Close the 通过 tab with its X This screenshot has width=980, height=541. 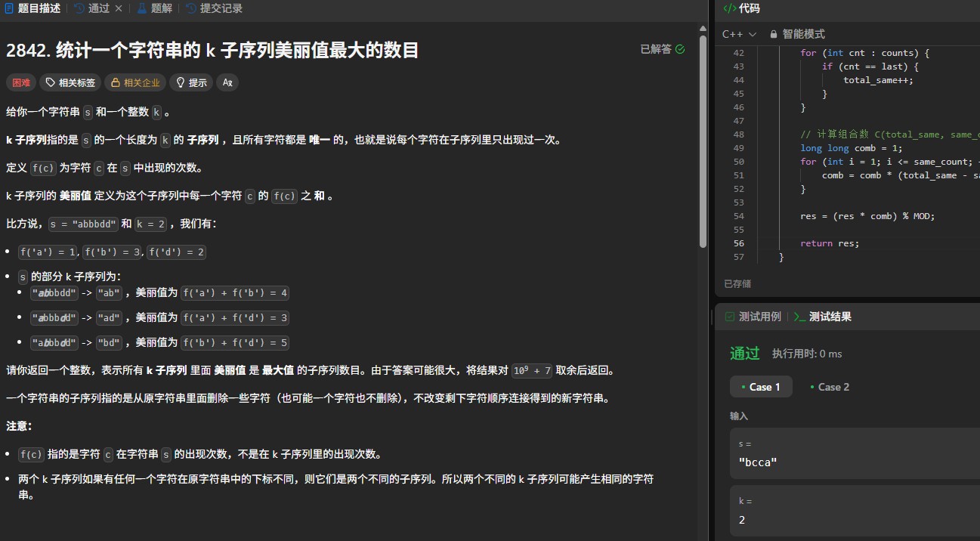tap(119, 8)
